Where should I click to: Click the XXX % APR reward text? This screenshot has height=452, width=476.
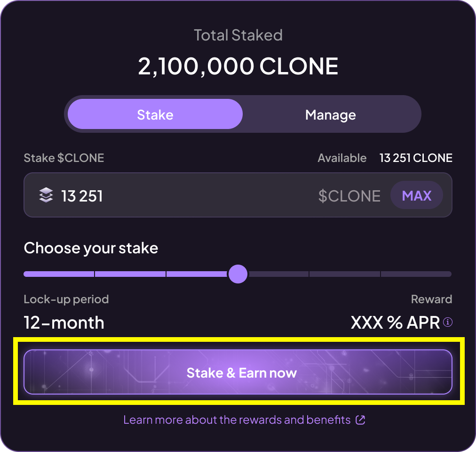coord(395,323)
